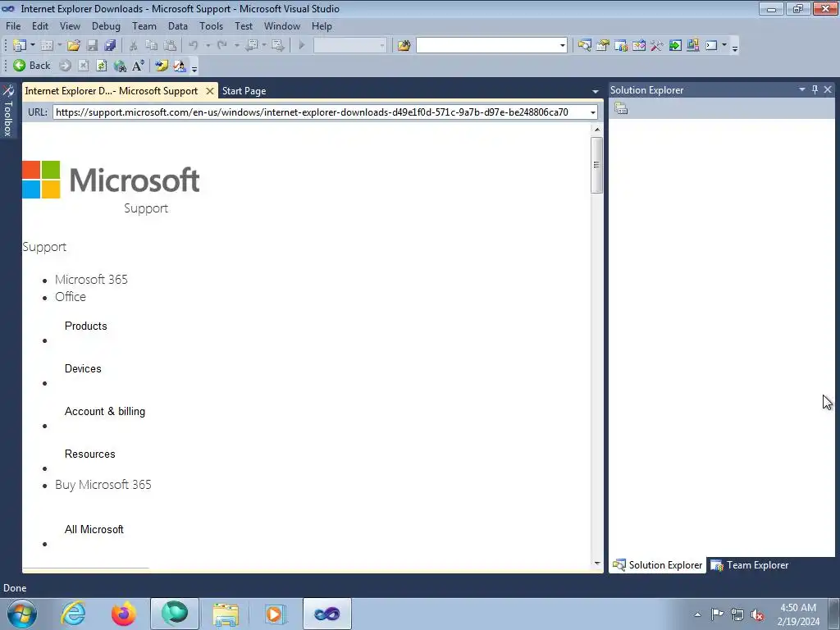The width and height of the screenshot is (840, 630).
Task: Open the Debug menu
Action: click(106, 25)
